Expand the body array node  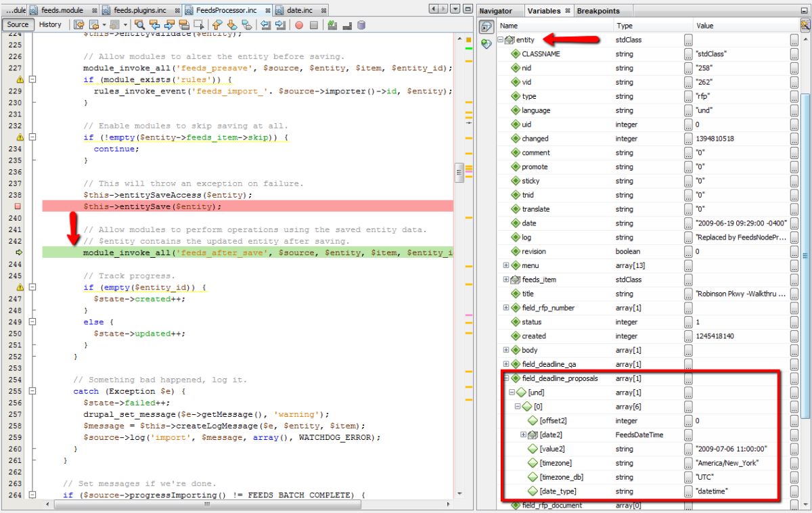[506, 350]
